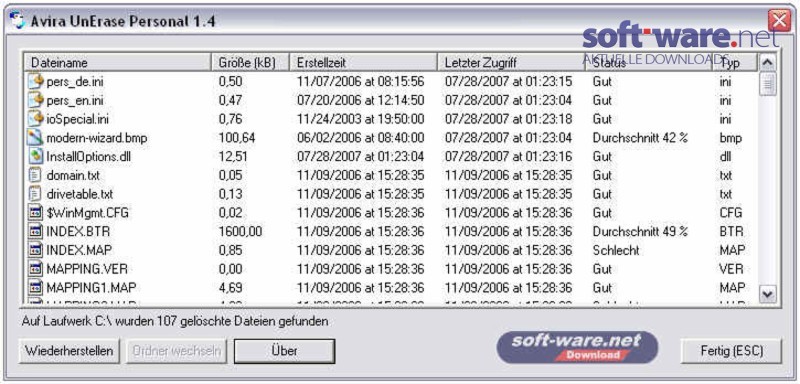800x384 pixels.
Task: Click the INDEX.MAP file icon
Action: tap(36, 250)
